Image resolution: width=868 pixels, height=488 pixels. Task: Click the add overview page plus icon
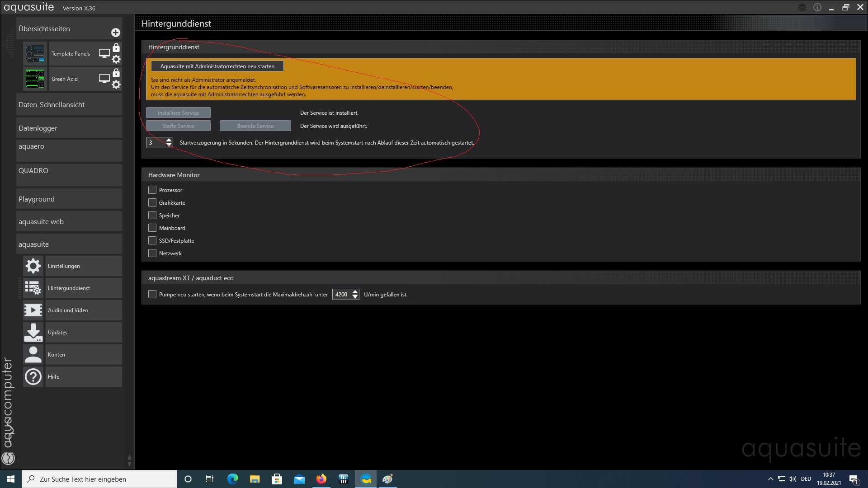[x=116, y=33]
